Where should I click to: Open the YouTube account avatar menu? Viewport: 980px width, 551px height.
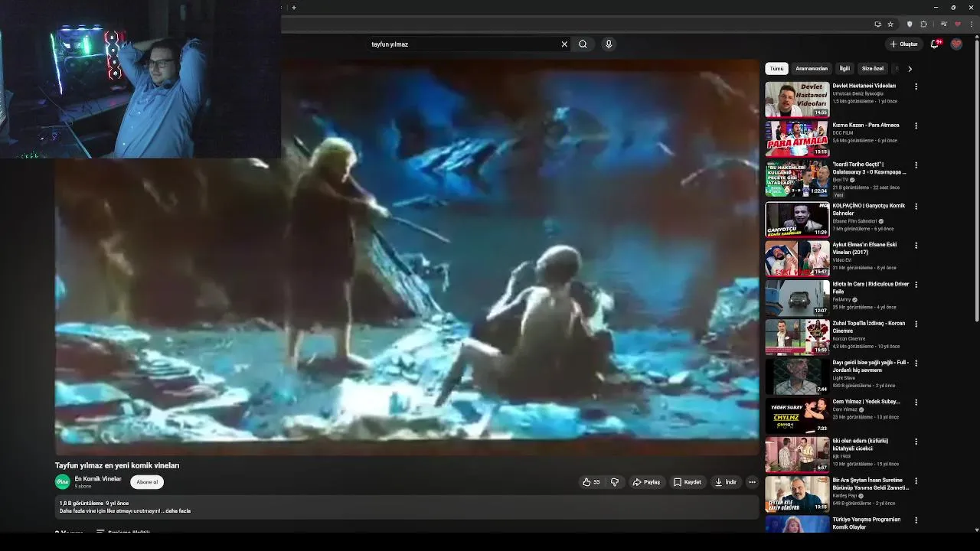tap(956, 44)
